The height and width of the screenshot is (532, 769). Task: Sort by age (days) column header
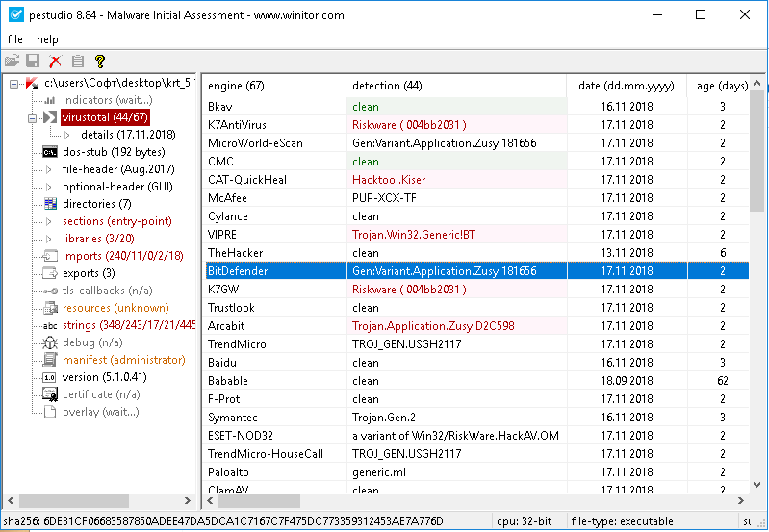coord(719,86)
